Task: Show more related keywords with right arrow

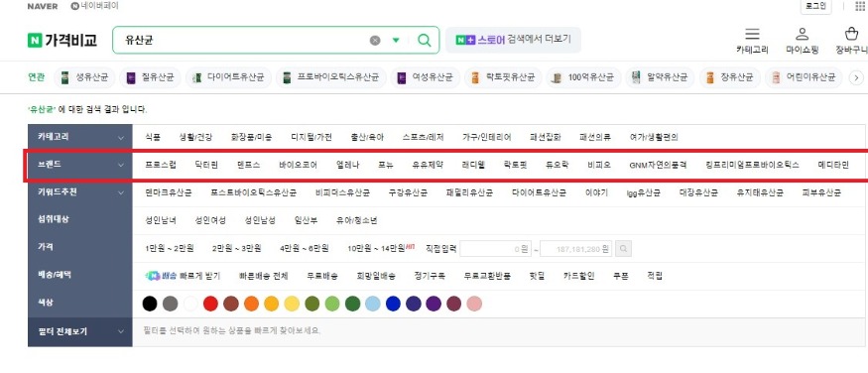Action: (856, 78)
